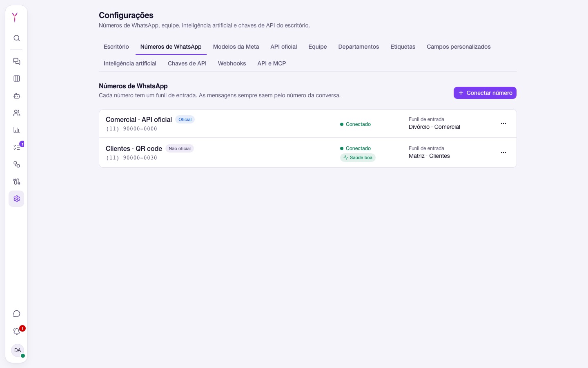Click the Conectar número button
Image resolution: width=588 pixels, height=368 pixels.
485,93
